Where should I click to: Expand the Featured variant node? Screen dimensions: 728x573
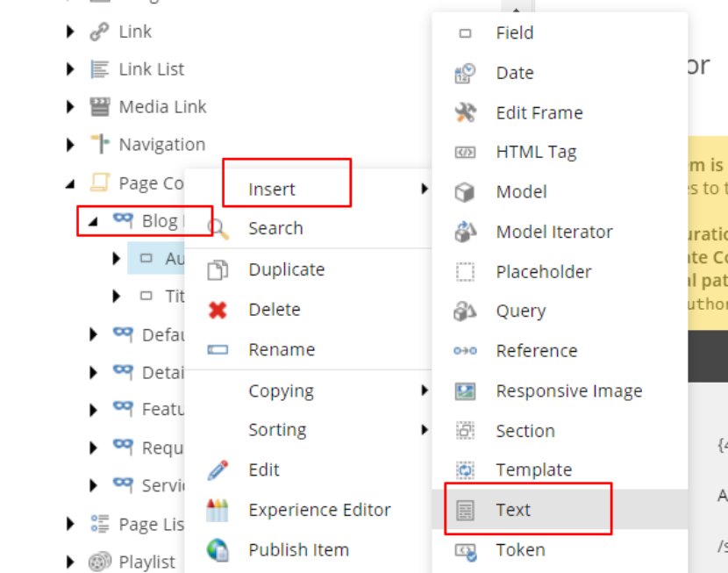93,410
